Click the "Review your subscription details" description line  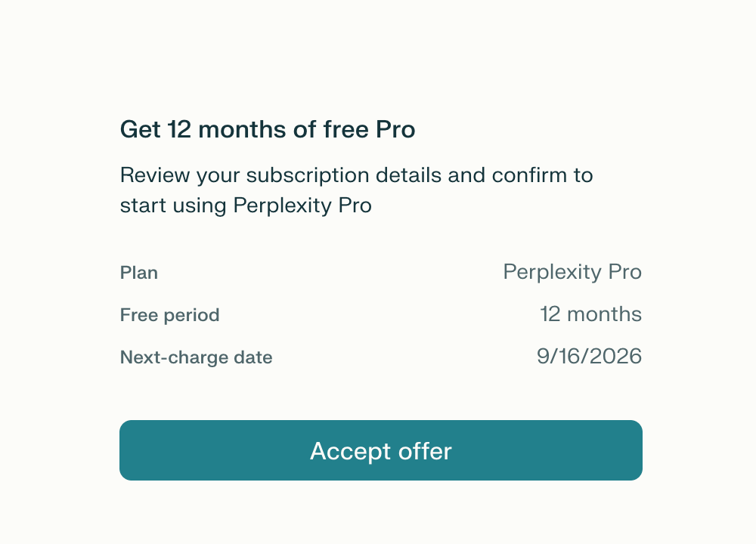[x=356, y=175]
